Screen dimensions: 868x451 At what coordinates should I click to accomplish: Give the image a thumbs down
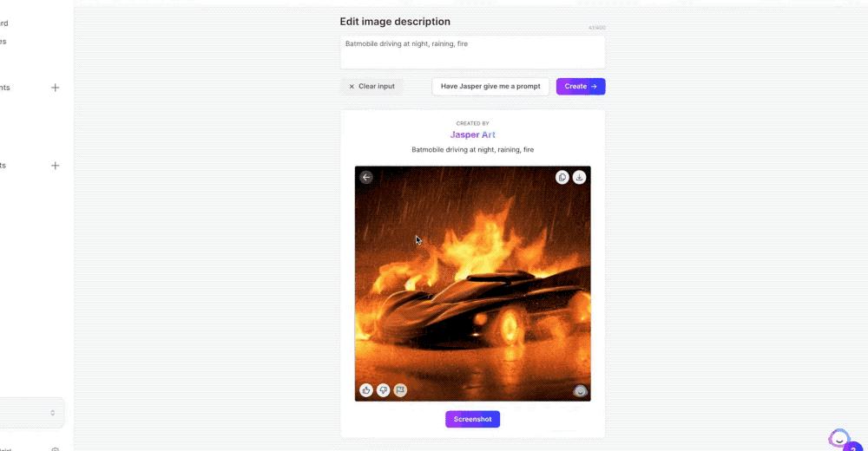point(383,390)
